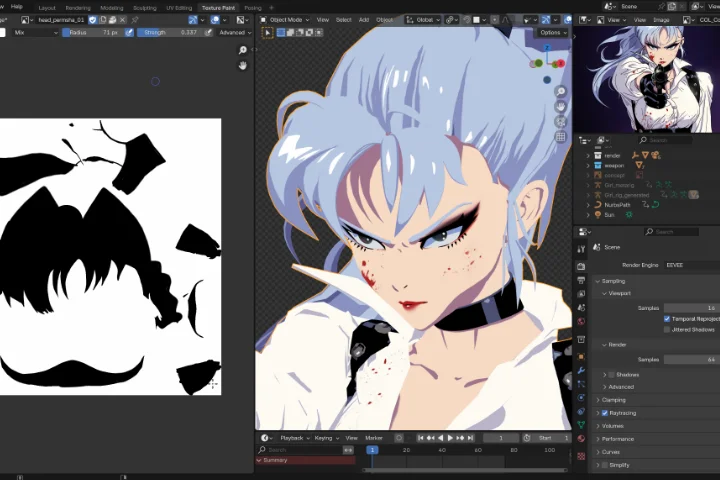The height and width of the screenshot is (480, 720).
Task: Open the Object properties tab
Action: (x=581, y=356)
